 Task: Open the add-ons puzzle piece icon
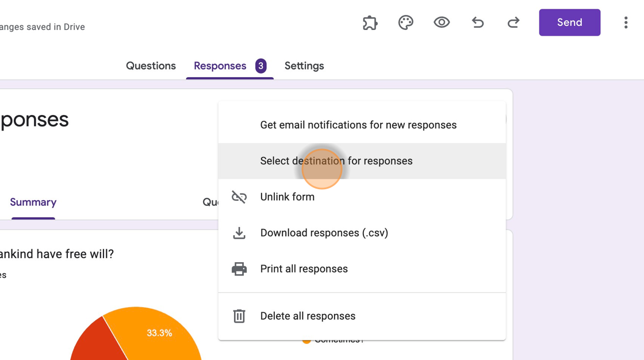(370, 22)
